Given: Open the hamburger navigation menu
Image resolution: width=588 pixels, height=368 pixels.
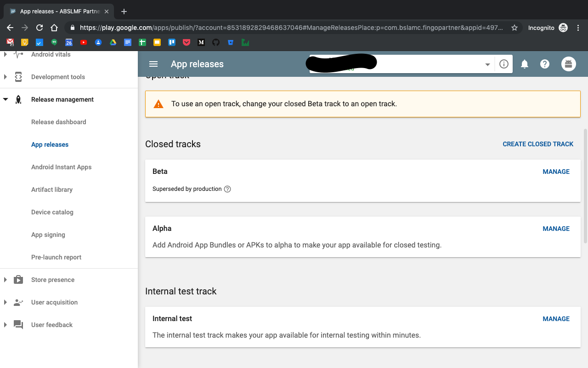Looking at the screenshot, I should [x=153, y=64].
